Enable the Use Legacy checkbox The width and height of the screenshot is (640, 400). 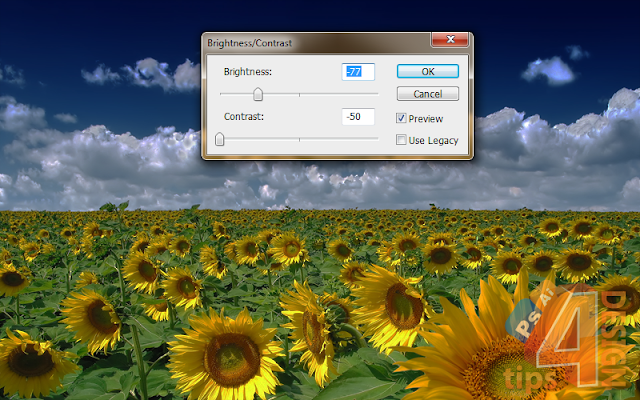click(401, 140)
